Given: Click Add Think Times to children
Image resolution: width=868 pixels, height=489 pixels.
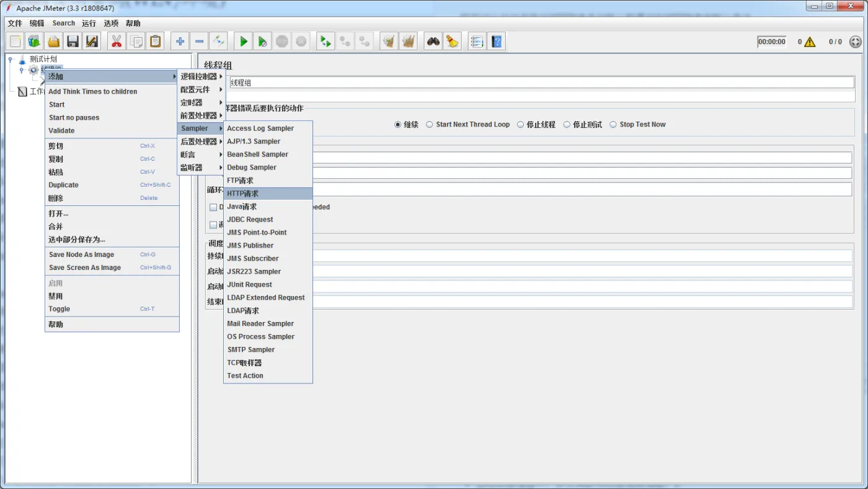Looking at the screenshot, I should [93, 91].
